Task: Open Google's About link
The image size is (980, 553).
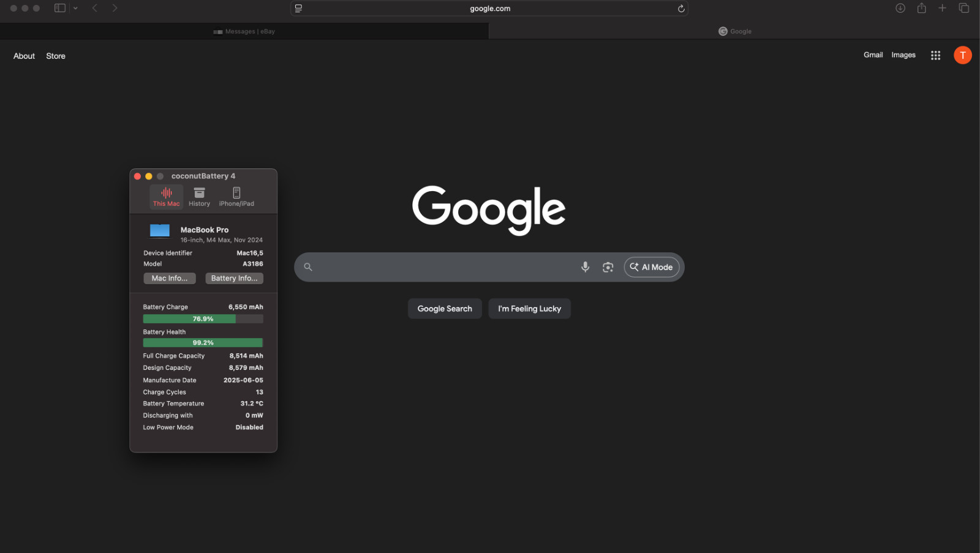Action: tap(24, 56)
